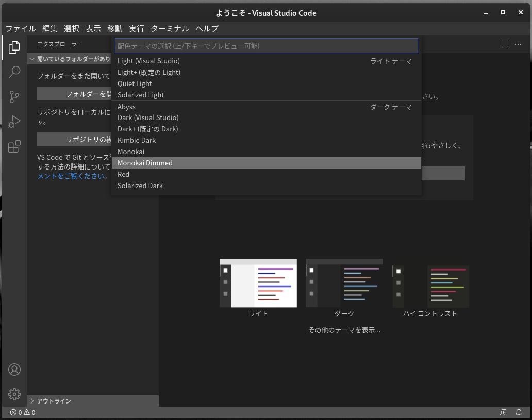Open the ファイル menu
Image resolution: width=532 pixels, height=420 pixels.
coord(21,29)
